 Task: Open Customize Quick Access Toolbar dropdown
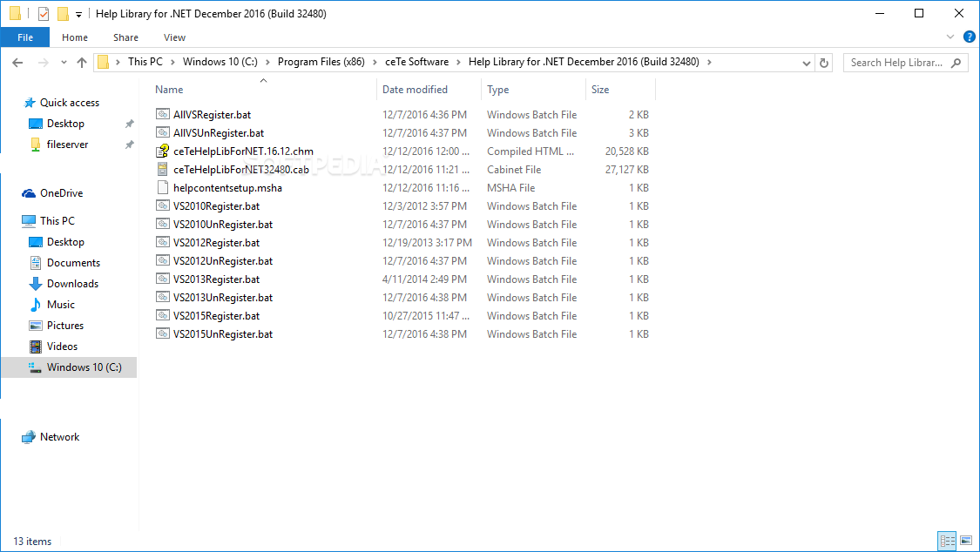point(78,14)
